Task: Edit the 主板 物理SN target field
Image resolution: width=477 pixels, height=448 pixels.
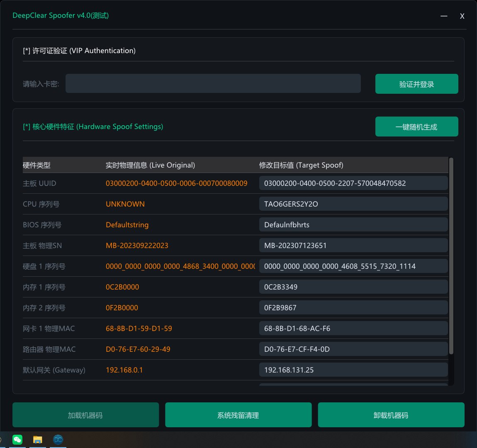Action: click(353, 245)
